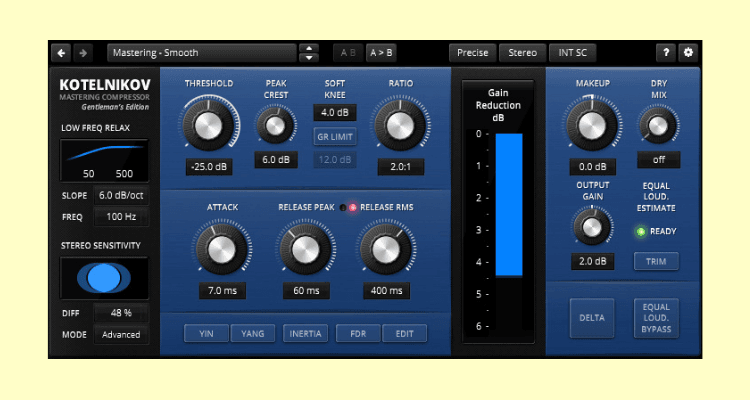Image resolution: width=750 pixels, height=400 pixels.
Task: Select next preset with down arrow
Action: [309, 57]
